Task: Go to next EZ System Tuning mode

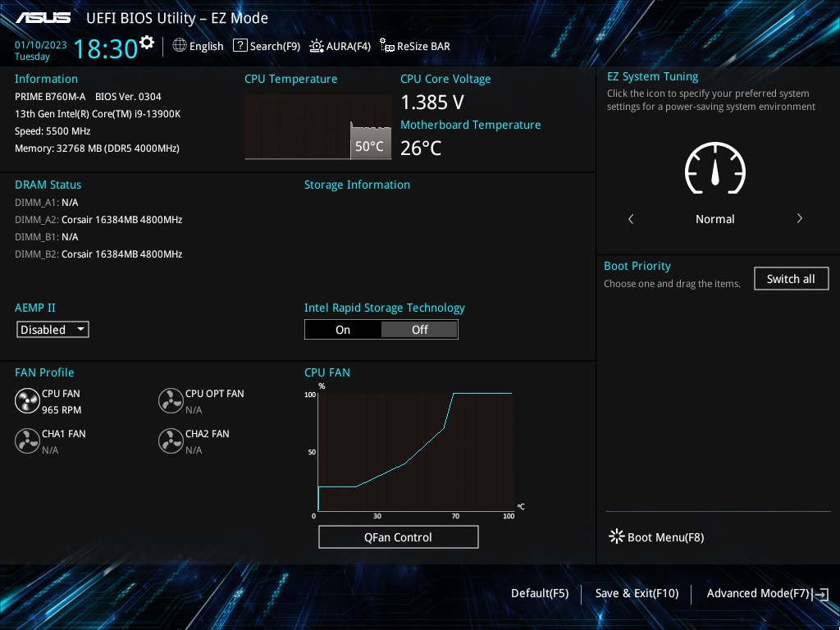Action: (799, 218)
